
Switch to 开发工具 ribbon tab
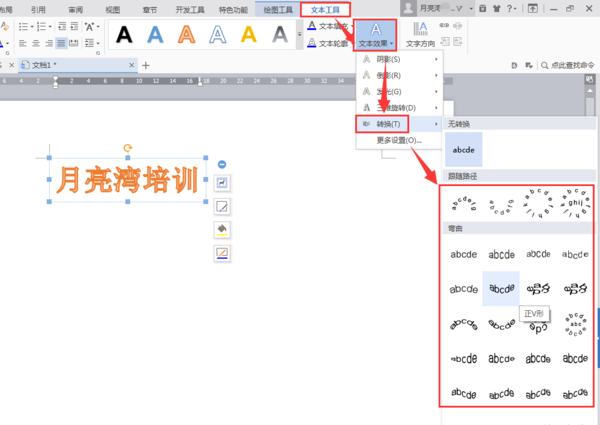(x=190, y=9)
